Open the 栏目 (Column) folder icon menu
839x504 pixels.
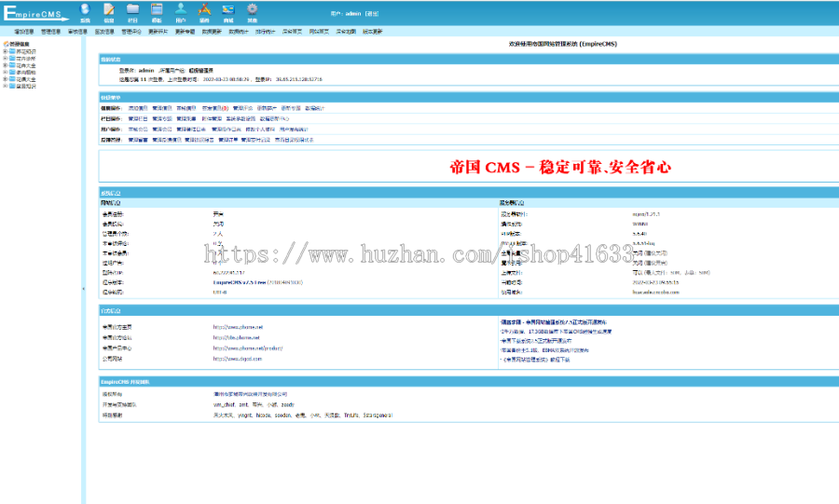point(132,12)
